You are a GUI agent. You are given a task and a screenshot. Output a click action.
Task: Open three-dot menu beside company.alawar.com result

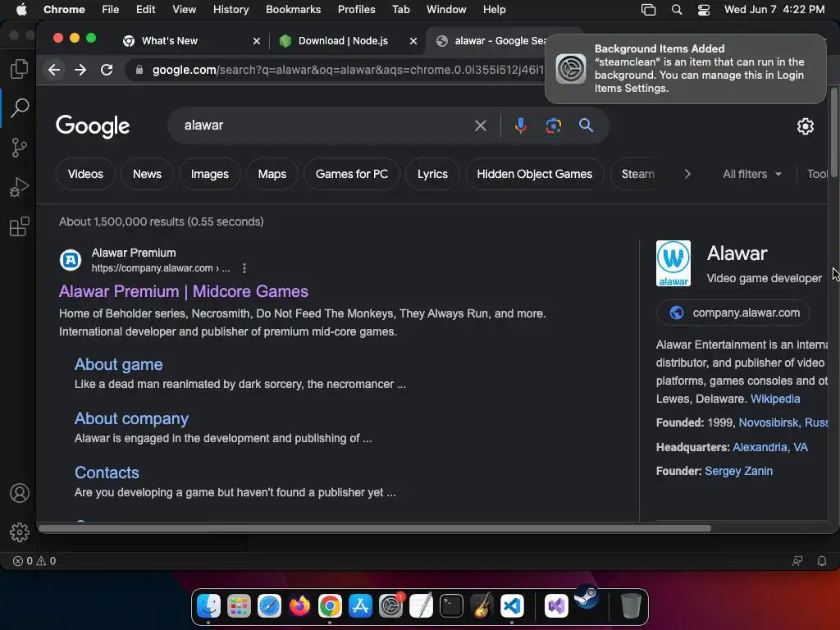(244, 268)
